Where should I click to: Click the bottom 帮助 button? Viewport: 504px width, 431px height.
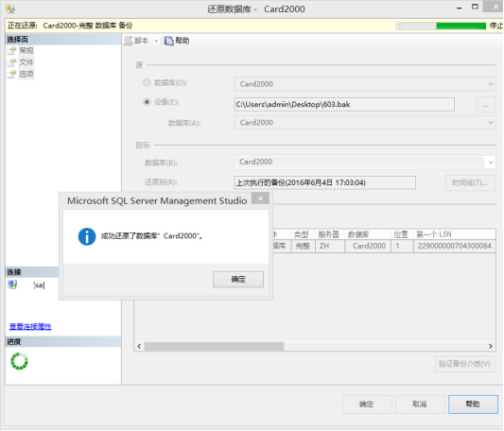click(473, 405)
